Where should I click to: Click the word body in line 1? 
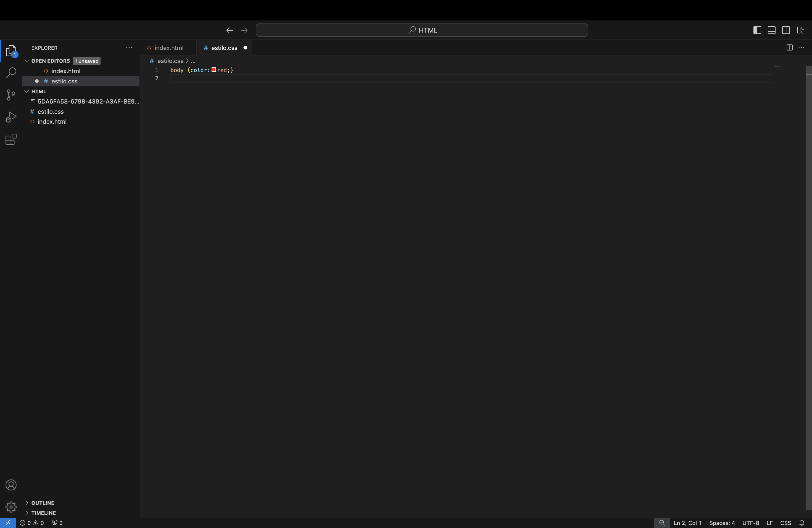(x=177, y=70)
